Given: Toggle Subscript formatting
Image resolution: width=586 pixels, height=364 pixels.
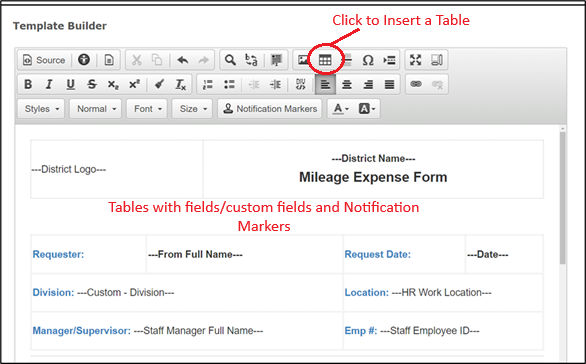Looking at the screenshot, I should tap(113, 84).
